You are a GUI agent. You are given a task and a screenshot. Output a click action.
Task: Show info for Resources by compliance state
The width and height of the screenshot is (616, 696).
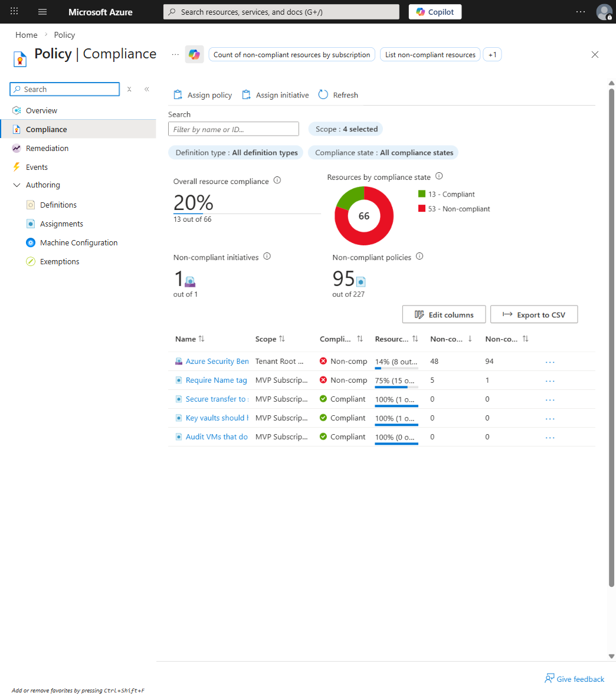[439, 176]
